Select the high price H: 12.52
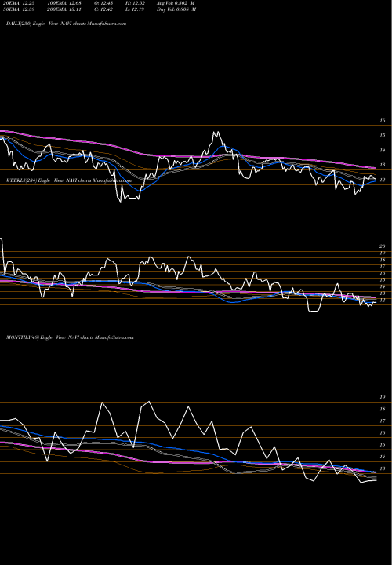The width and height of the screenshot is (392, 565). pos(135,3)
